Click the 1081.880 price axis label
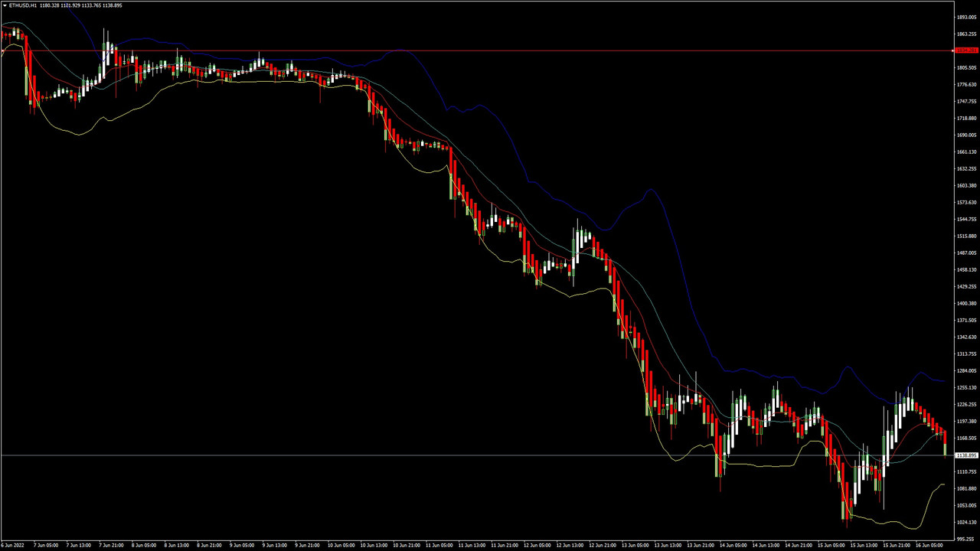Viewport: 980px width, 551px height. click(x=966, y=488)
